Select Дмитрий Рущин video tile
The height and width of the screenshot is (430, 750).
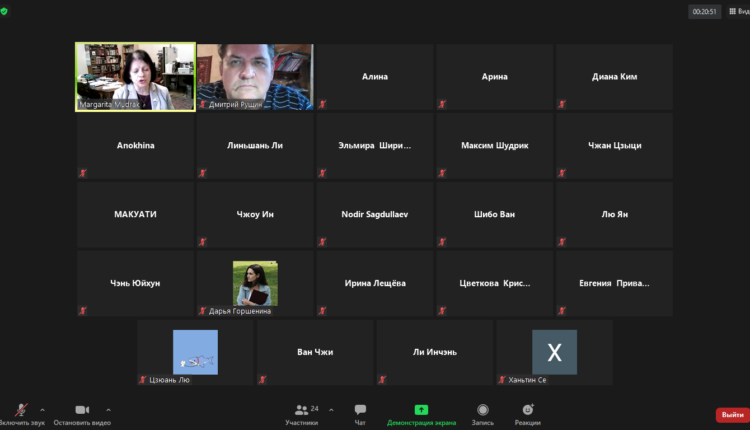pyautogui.click(x=255, y=77)
